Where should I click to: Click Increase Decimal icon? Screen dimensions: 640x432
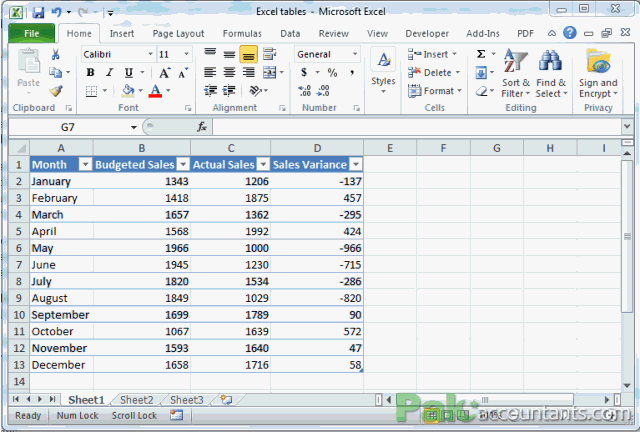(x=304, y=91)
